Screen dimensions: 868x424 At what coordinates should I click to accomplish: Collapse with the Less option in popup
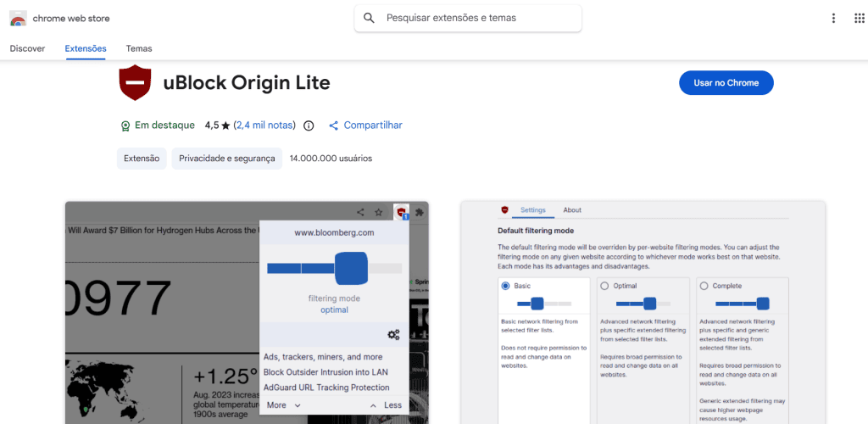tap(386, 405)
